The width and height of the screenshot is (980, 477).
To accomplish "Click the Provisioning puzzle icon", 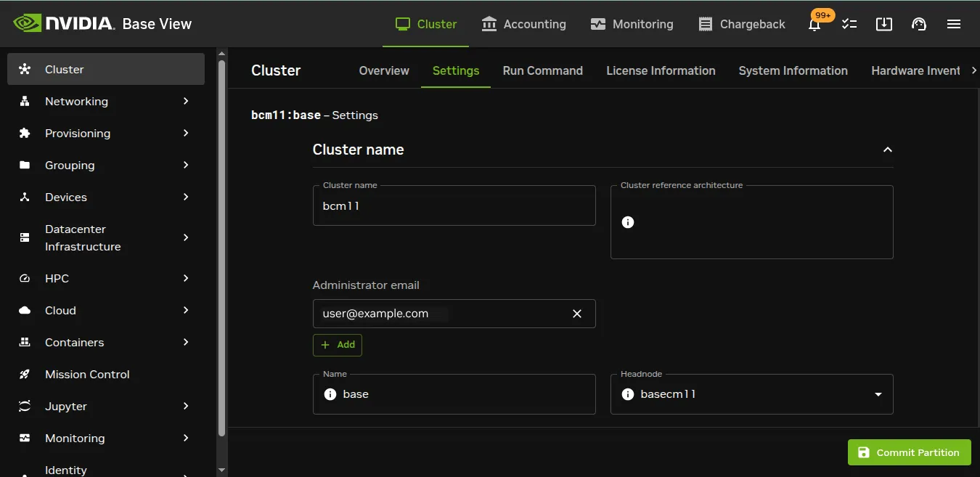I will 25,133.
